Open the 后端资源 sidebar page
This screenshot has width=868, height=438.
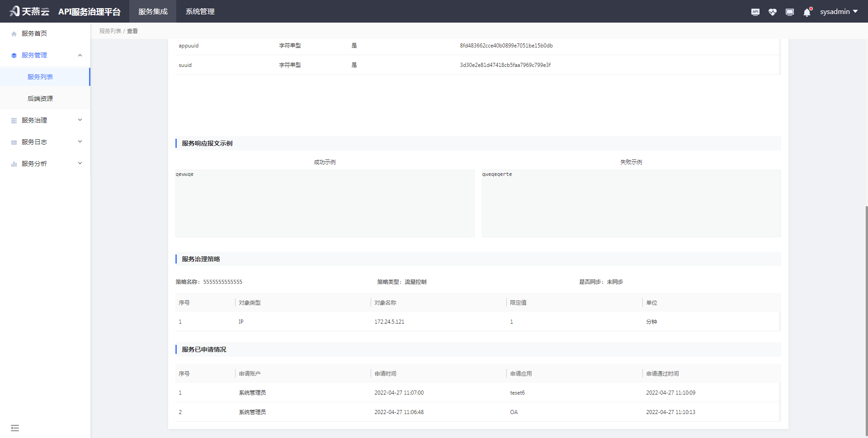click(x=39, y=98)
